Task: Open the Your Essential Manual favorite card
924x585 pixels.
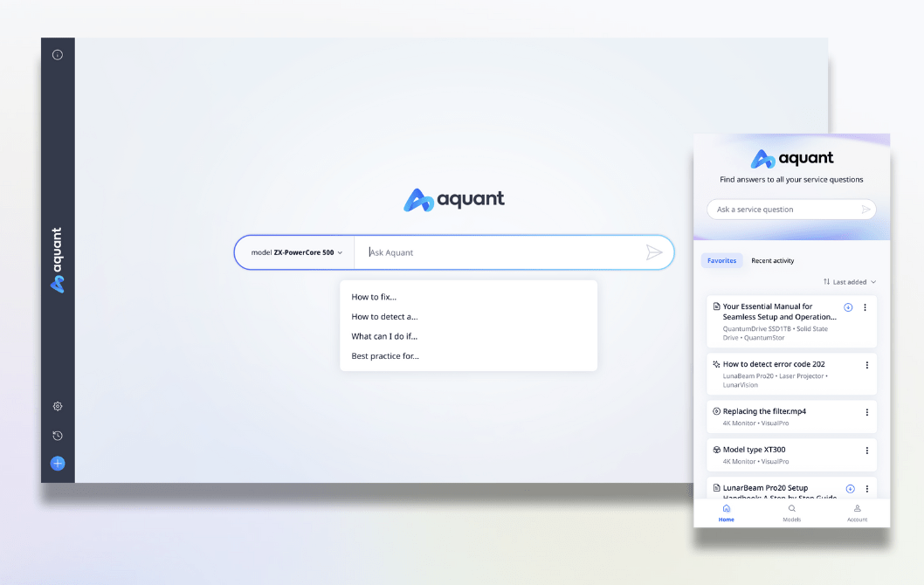Action: pyautogui.click(x=791, y=321)
